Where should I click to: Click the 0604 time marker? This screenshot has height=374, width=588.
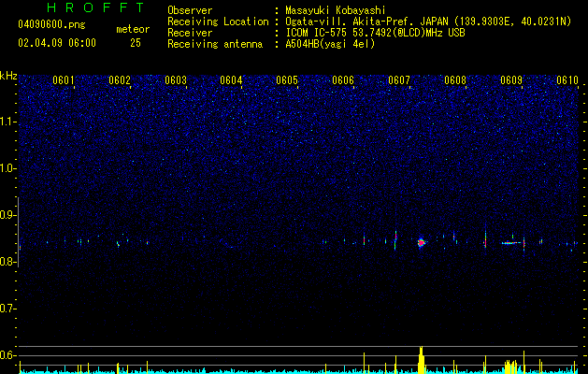coord(231,80)
